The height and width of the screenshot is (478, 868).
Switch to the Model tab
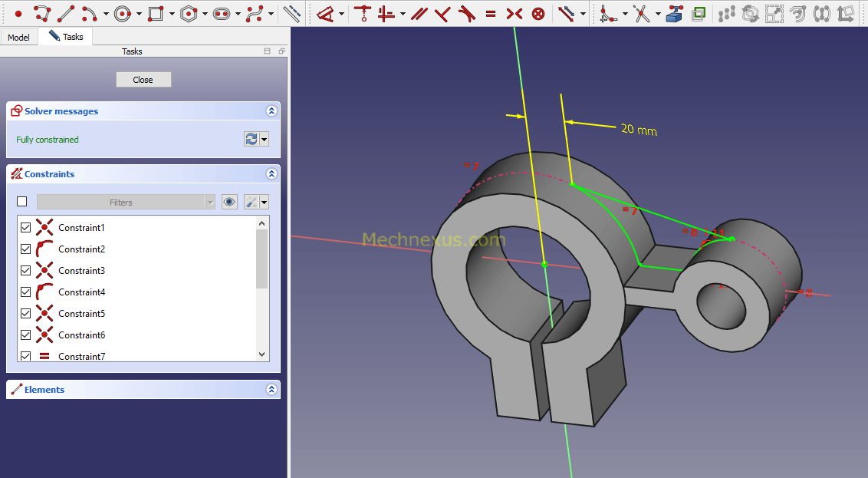18,37
